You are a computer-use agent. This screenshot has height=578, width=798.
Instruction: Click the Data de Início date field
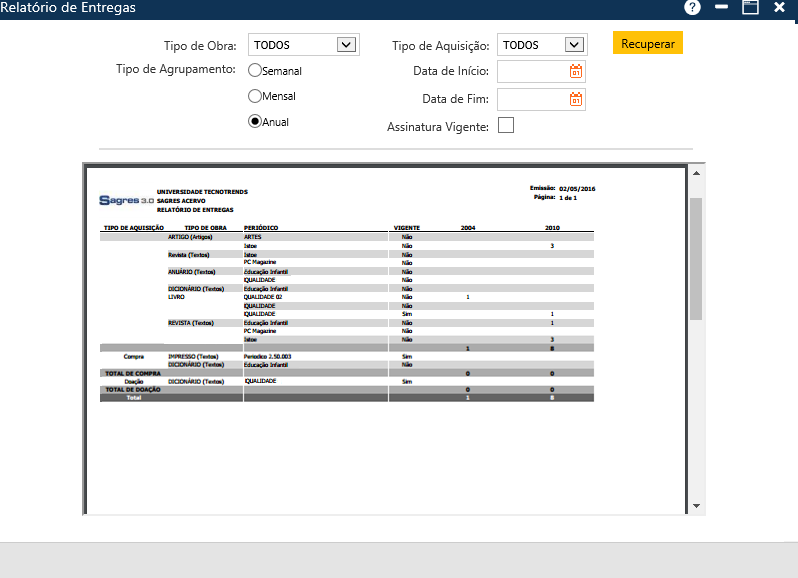click(532, 71)
